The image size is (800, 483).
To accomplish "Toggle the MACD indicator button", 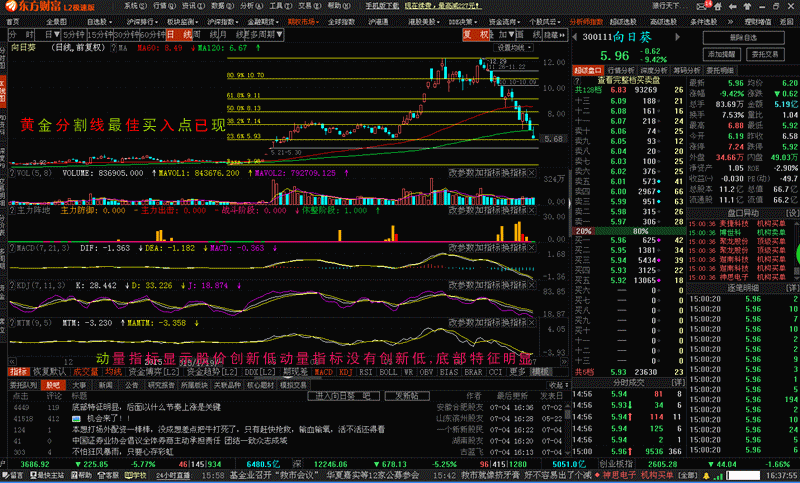I will click(323, 372).
